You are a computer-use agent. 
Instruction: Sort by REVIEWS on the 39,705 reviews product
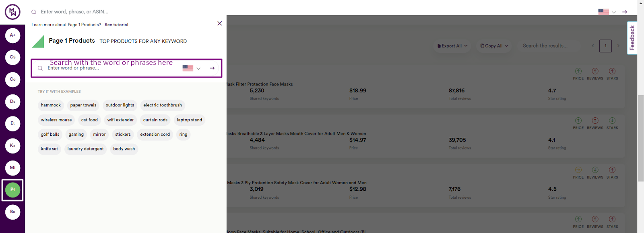pos(595,121)
